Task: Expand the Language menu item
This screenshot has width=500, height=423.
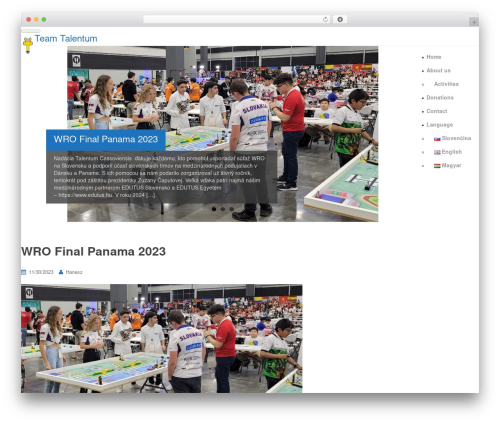Action: (440, 125)
